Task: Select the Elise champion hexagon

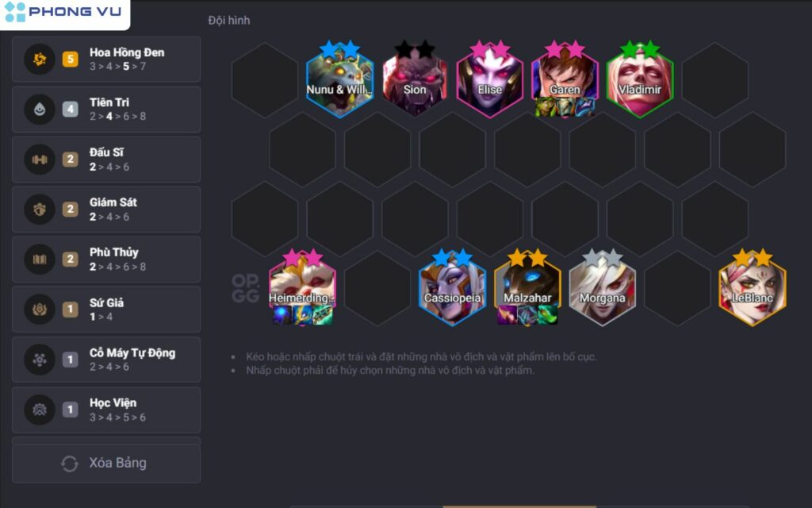Action: coord(490,79)
